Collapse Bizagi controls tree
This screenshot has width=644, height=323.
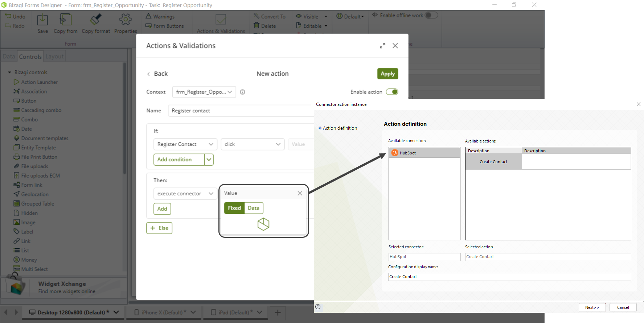click(9, 73)
